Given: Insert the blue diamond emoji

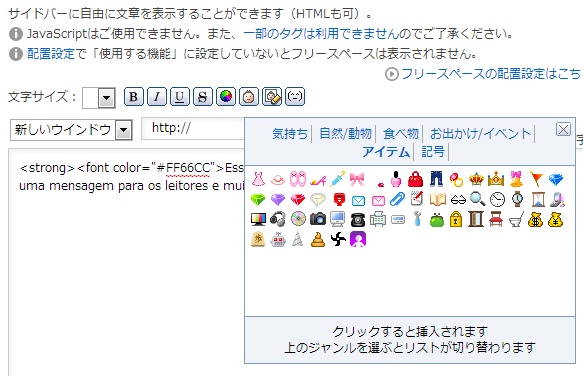Looking at the screenshot, I should [x=556, y=179].
